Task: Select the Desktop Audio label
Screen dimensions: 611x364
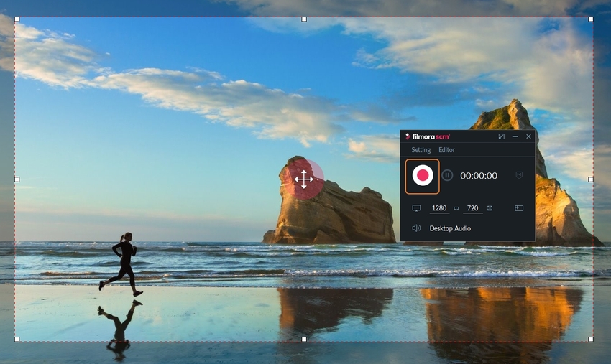Action: tap(450, 228)
